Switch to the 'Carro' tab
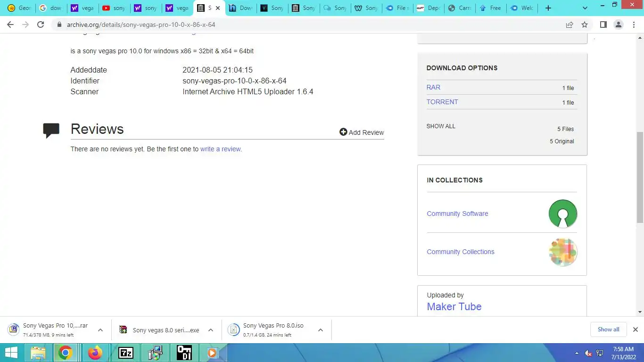644x362 pixels. point(459,8)
